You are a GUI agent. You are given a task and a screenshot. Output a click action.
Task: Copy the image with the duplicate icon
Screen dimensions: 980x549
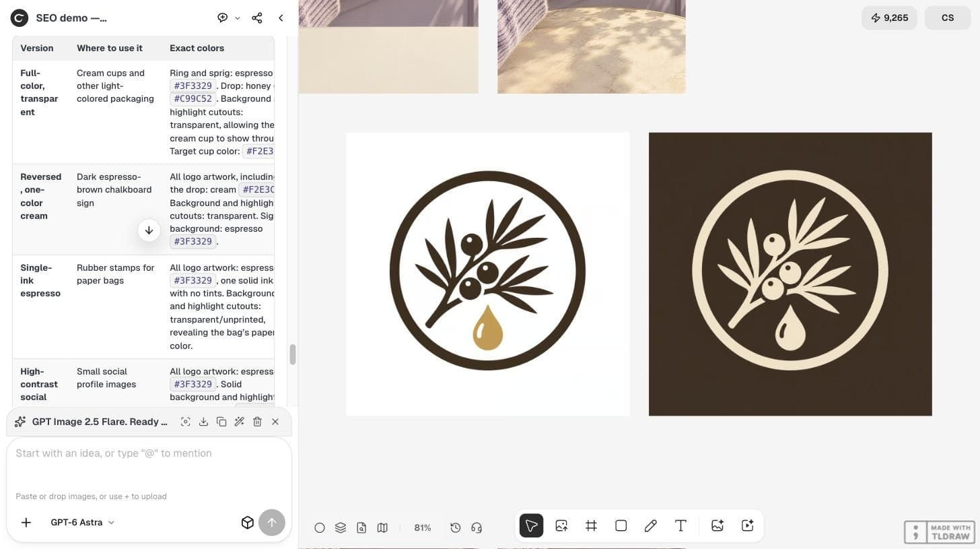tap(221, 422)
